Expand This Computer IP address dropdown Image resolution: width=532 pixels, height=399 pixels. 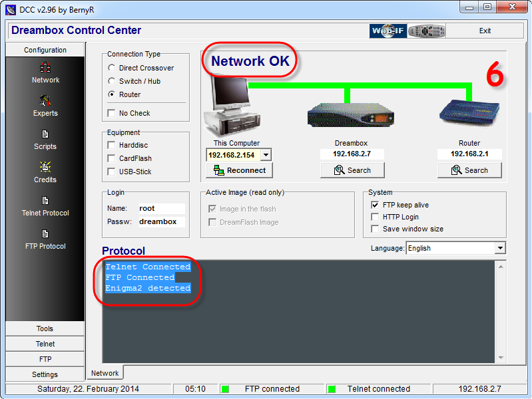(x=266, y=155)
